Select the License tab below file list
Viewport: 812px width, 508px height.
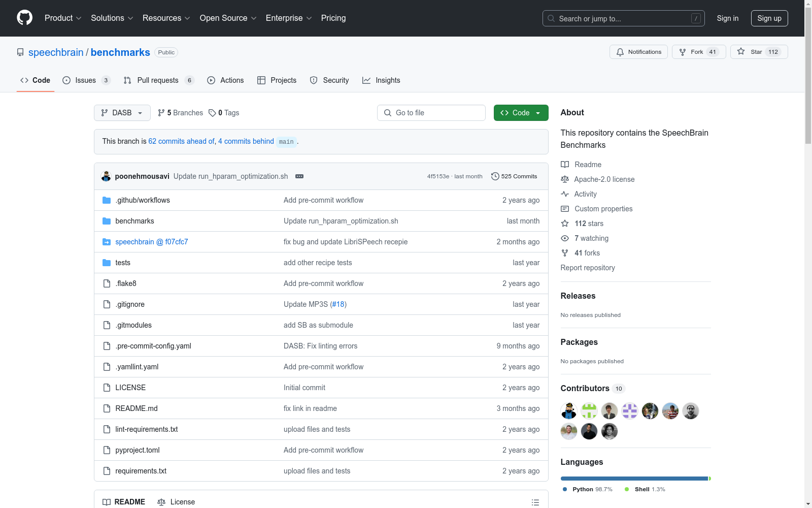tap(176, 502)
